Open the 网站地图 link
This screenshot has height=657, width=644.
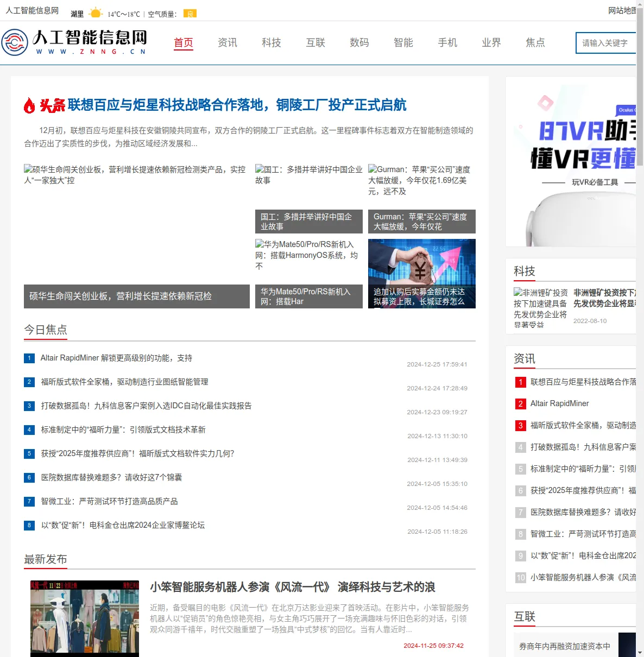point(622,10)
